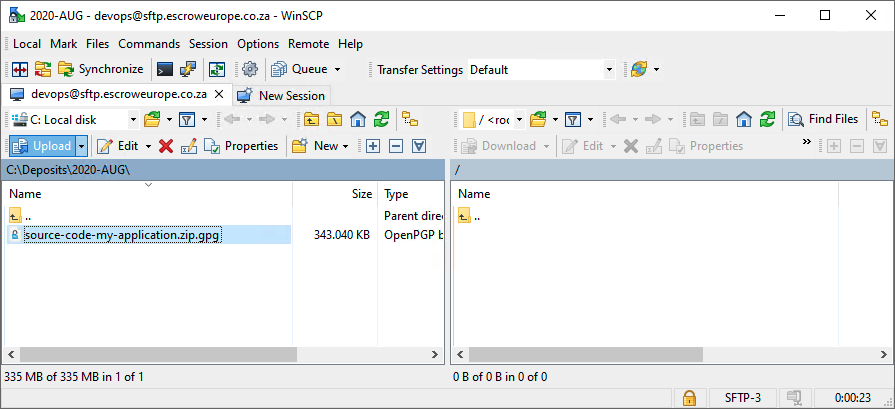Click local Unselect Files minus icon

pos(396,146)
